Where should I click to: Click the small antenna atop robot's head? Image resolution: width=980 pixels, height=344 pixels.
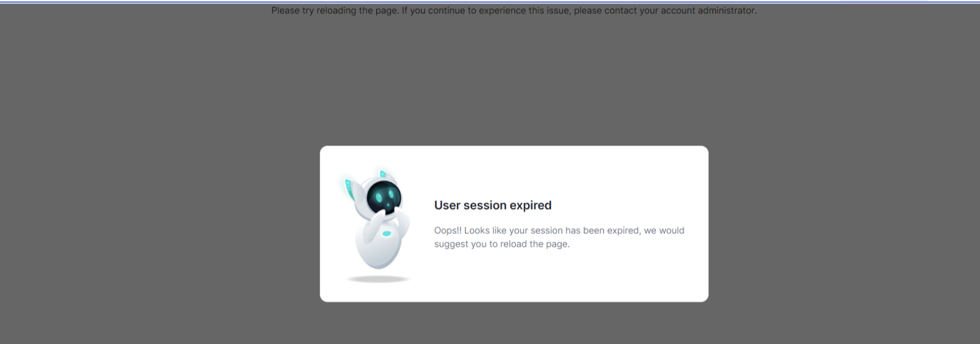(x=382, y=174)
